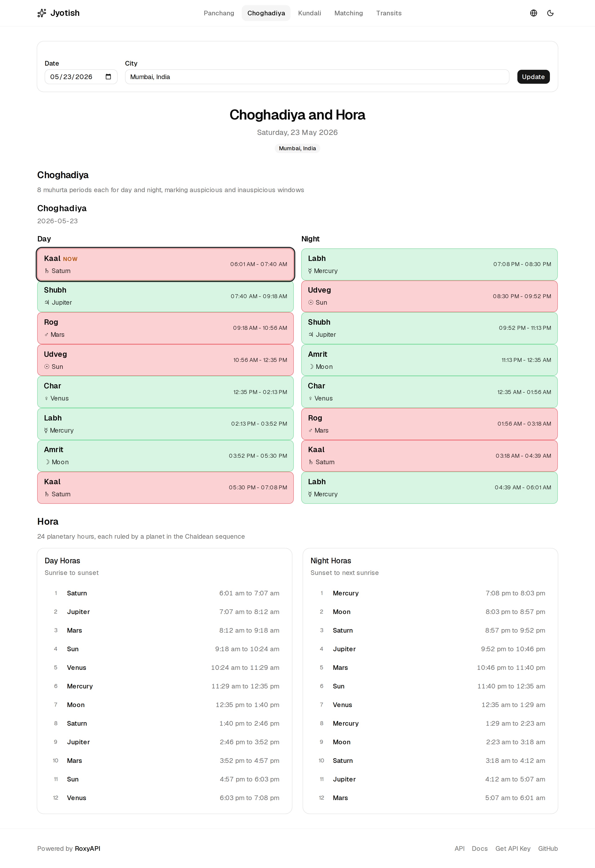The width and height of the screenshot is (595, 868).
Task: Click the Jupiter glyph in the day Shubh card
Action: [x=47, y=303]
